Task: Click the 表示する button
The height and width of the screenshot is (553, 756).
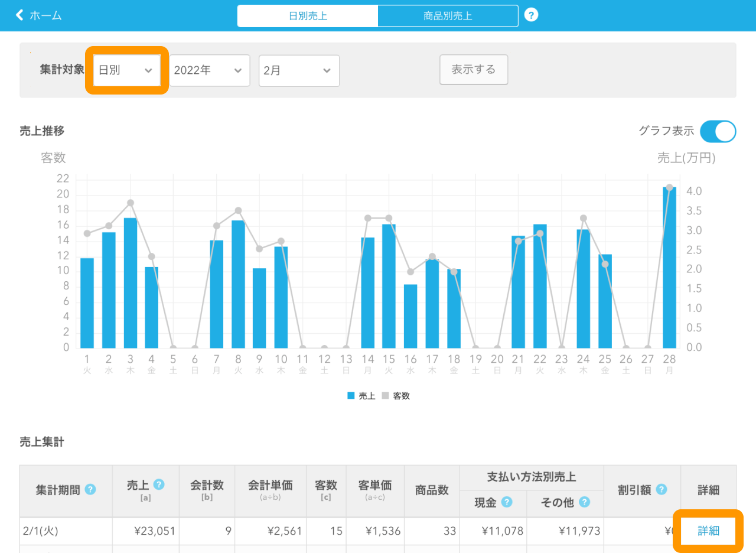Action: tap(474, 70)
